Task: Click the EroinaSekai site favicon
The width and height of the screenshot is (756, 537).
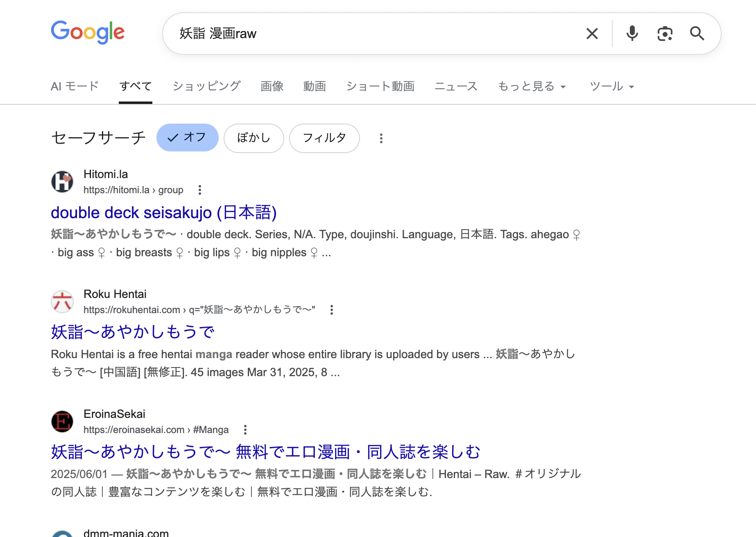Action: coord(62,422)
